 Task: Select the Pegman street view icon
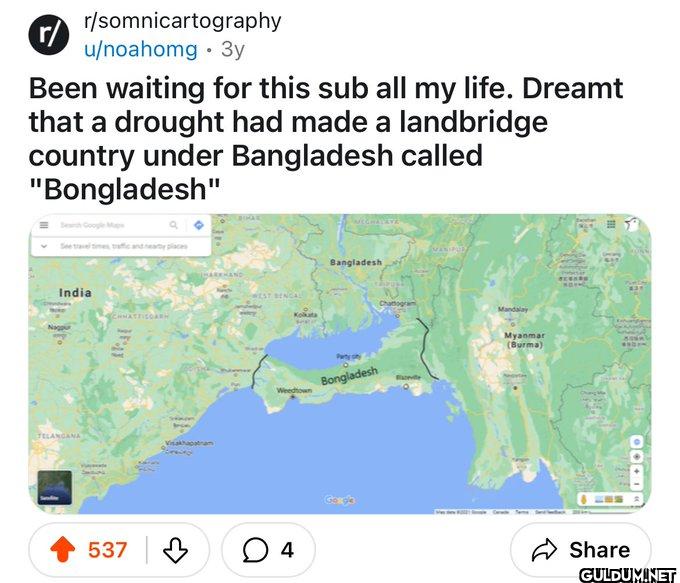584,499
